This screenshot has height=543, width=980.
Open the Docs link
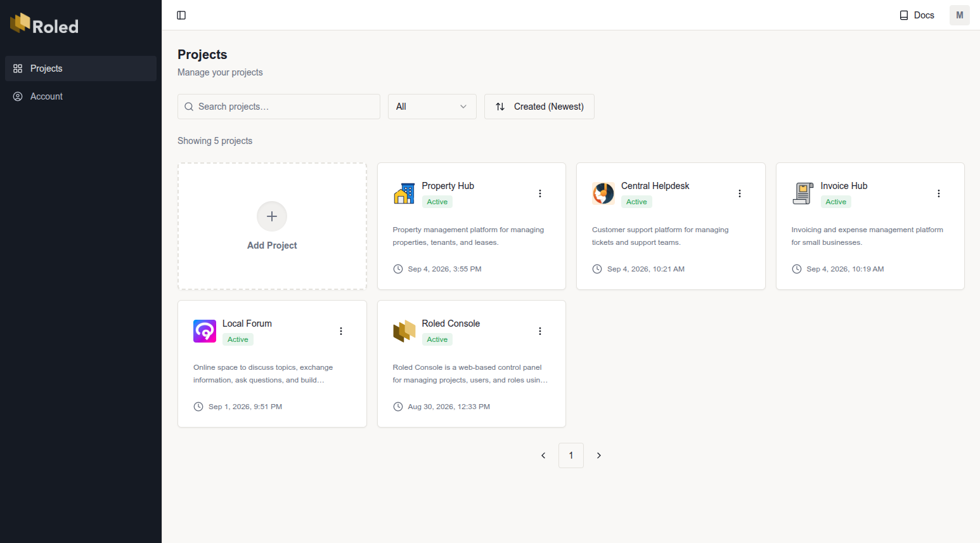[x=917, y=15]
